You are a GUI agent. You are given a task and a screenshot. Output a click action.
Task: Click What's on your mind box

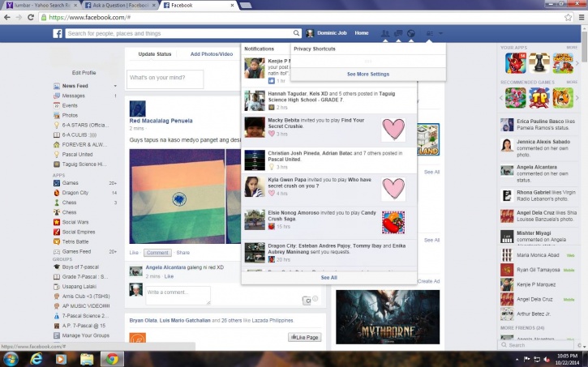coord(165,79)
